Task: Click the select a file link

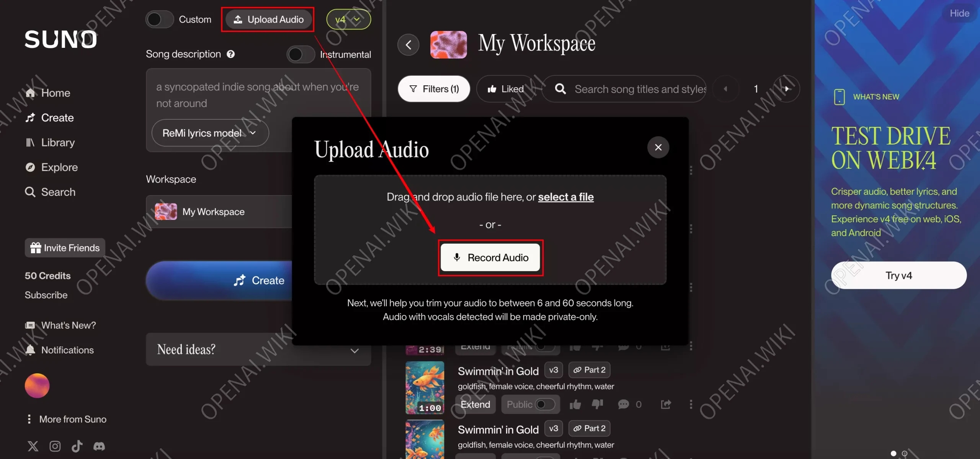Action: click(x=566, y=197)
